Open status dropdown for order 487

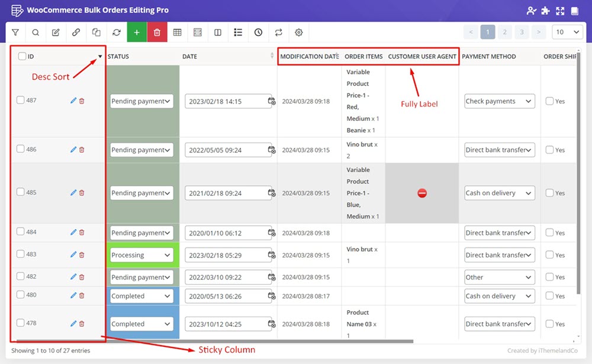coord(141,101)
